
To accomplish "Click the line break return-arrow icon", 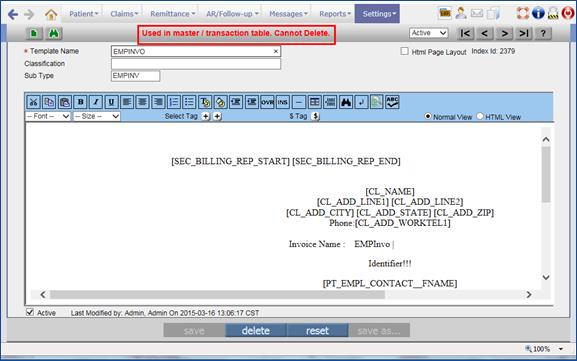I will pos(361,102).
